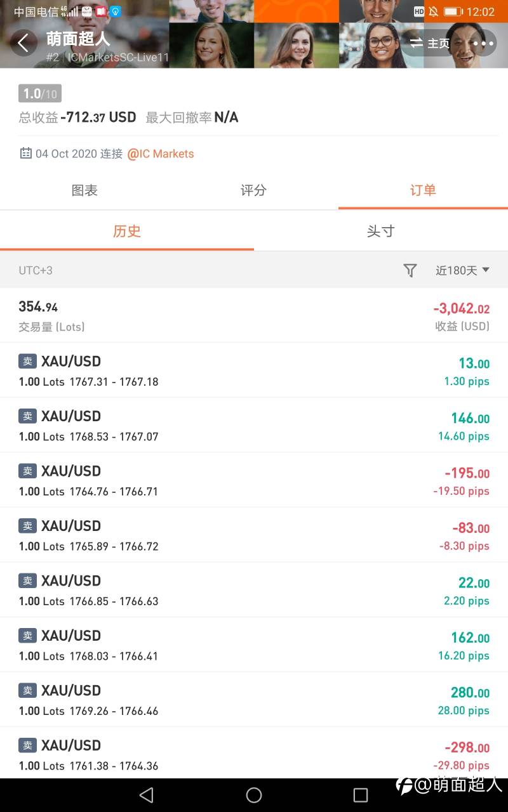Tap the 卖 badge on the 280.00 order
The height and width of the screenshot is (812, 508).
click(x=27, y=690)
